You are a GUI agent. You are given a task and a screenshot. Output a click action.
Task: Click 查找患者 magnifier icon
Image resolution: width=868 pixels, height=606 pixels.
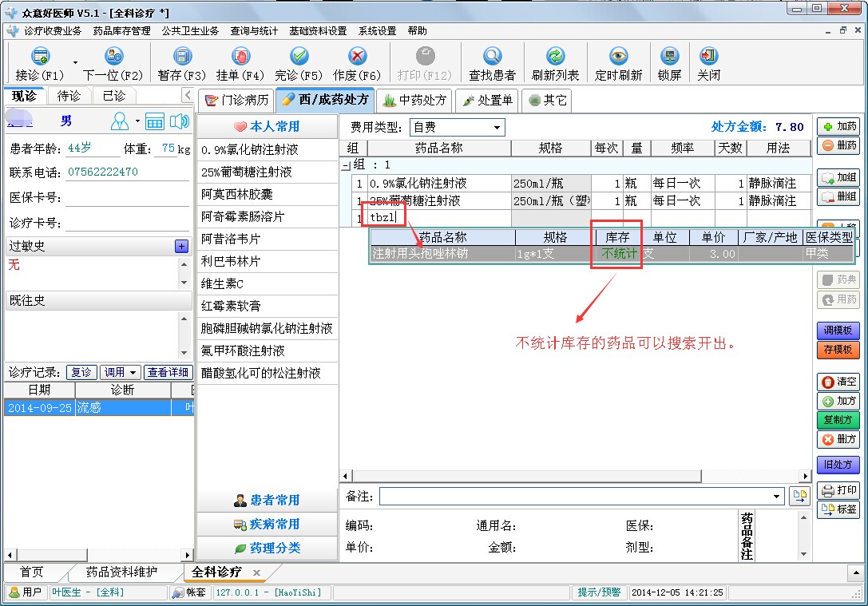(492, 56)
